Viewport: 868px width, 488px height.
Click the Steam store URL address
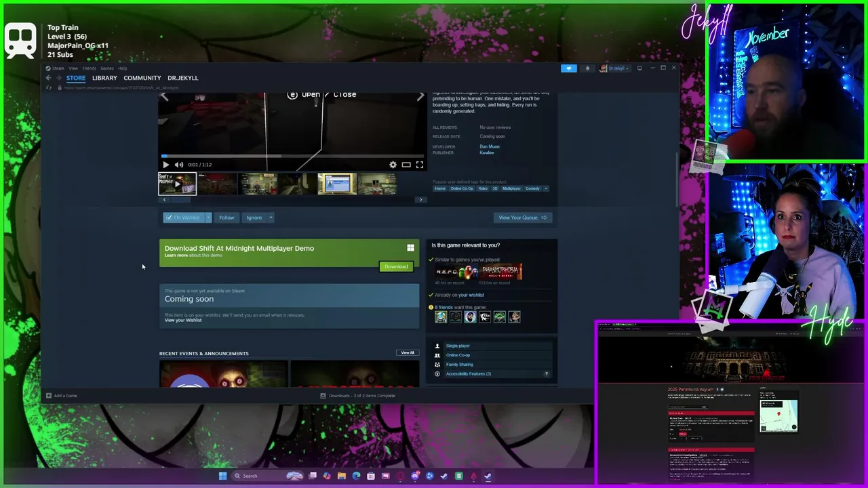click(121, 88)
